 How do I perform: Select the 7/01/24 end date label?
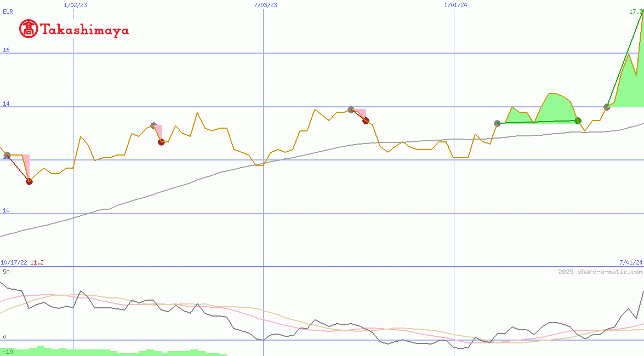click(x=630, y=262)
